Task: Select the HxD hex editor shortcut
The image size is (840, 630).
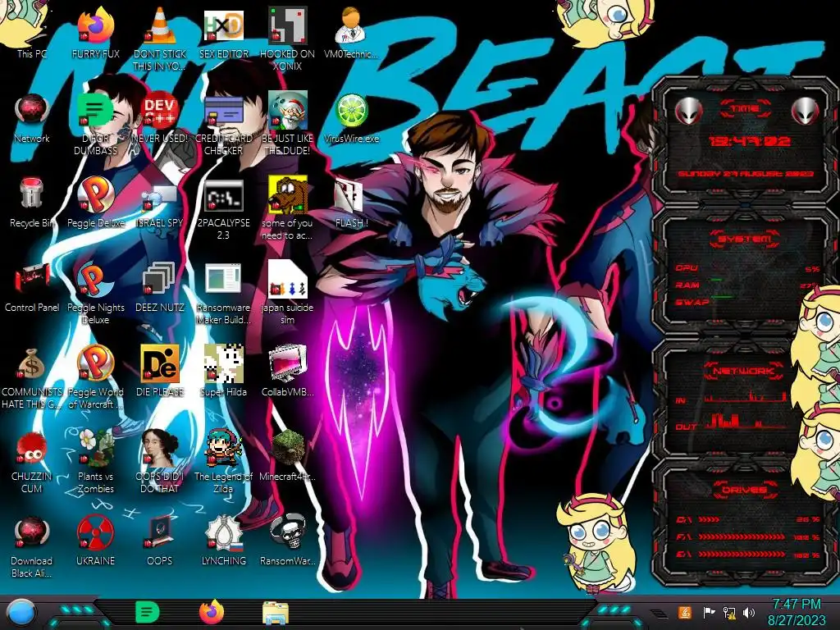Action: pyautogui.click(x=223, y=32)
